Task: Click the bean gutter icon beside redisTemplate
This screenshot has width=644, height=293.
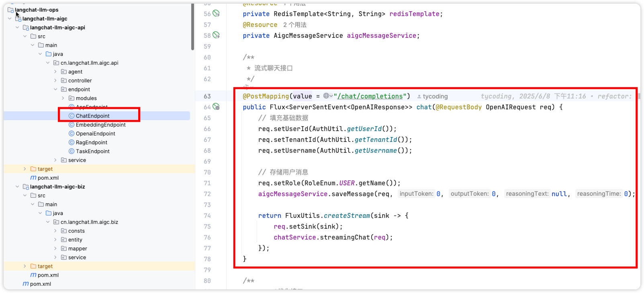Action: tap(216, 13)
